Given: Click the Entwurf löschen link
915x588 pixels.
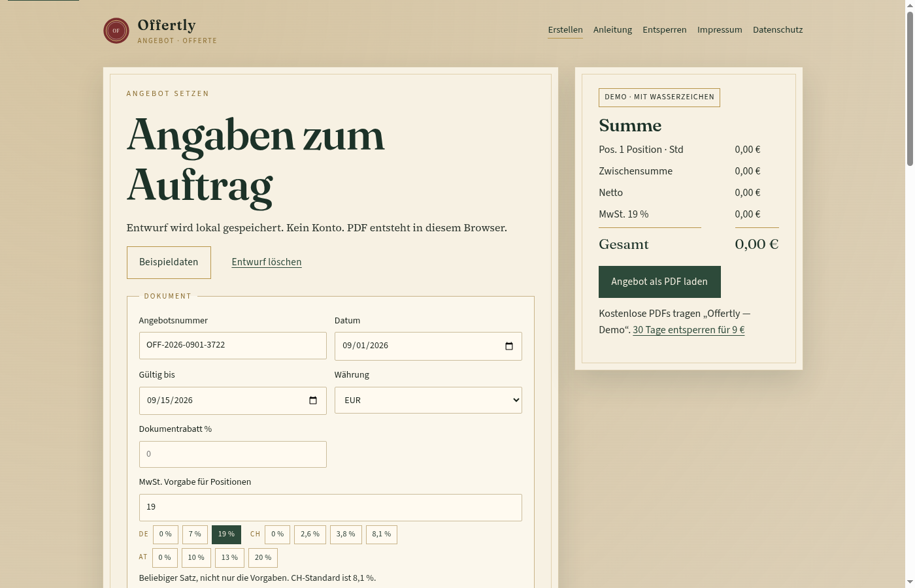Looking at the screenshot, I should pyautogui.click(x=267, y=262).
